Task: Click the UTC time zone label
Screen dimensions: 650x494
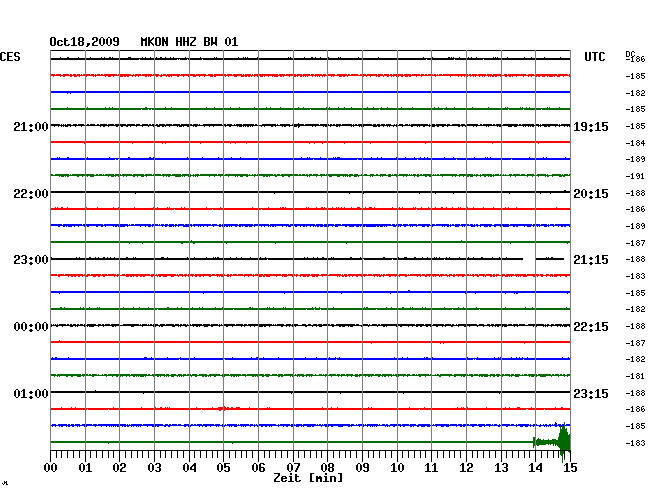Action: pos(594,57)
